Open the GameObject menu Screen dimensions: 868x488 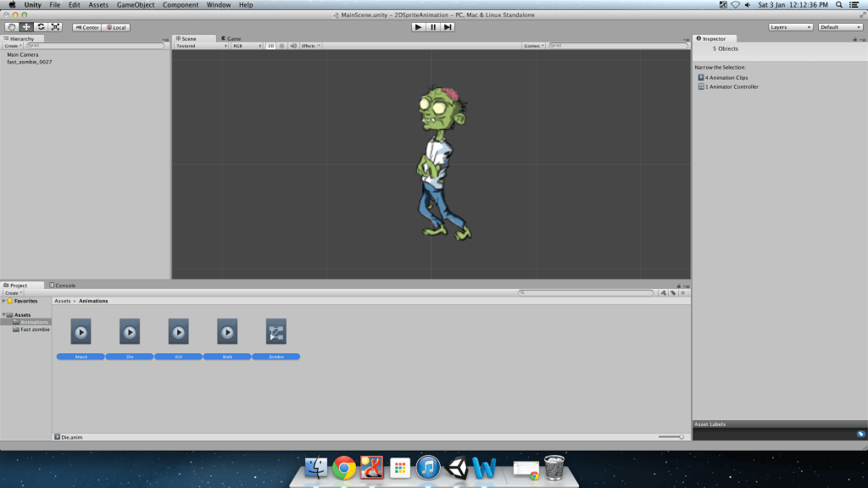[136, 5]
